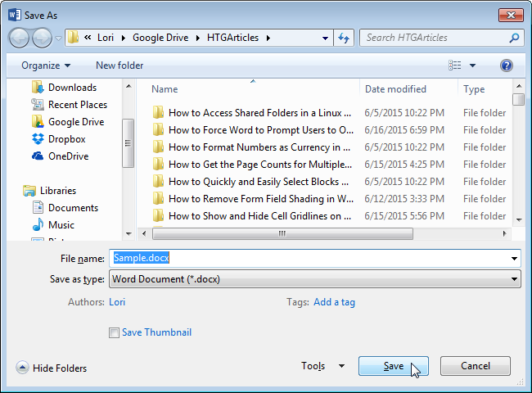
Task: Click the Forward navigation arrow
Action: tap(42, 38)
